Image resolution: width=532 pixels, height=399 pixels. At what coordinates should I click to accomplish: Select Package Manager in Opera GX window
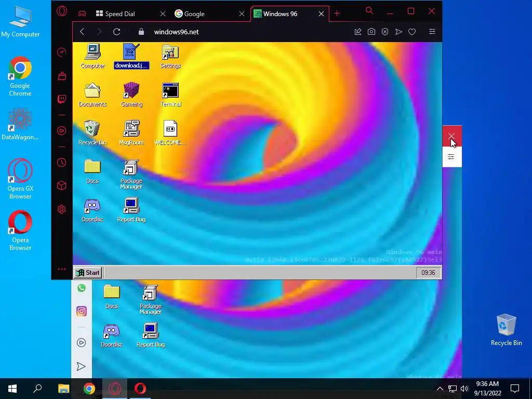[131, 175]
